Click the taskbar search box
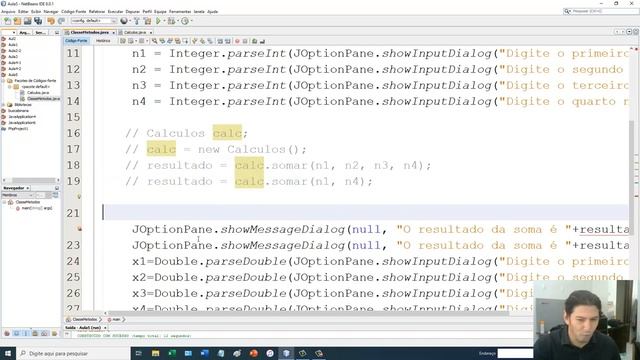 tap(73, 353)
